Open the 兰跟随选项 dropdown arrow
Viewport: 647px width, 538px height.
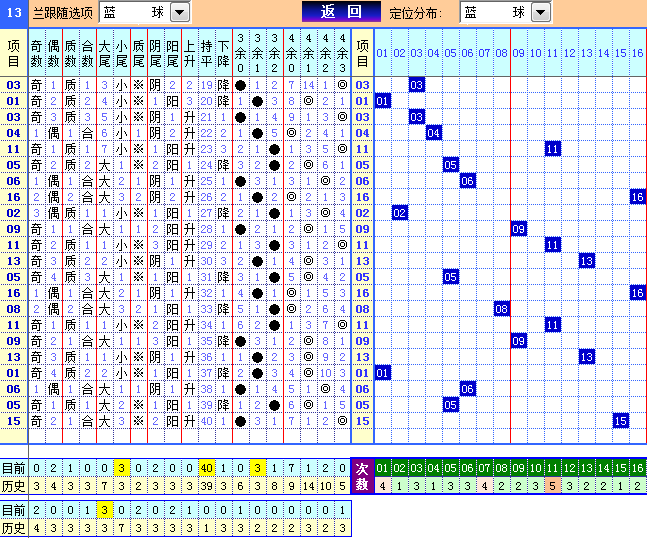coord(179,12)
